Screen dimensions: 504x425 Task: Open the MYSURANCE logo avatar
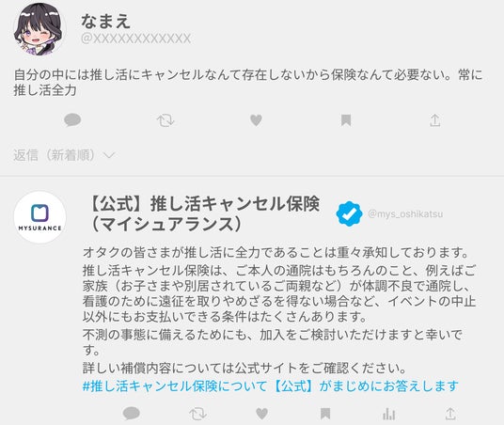pyautogui.click(x=39, y=217)
